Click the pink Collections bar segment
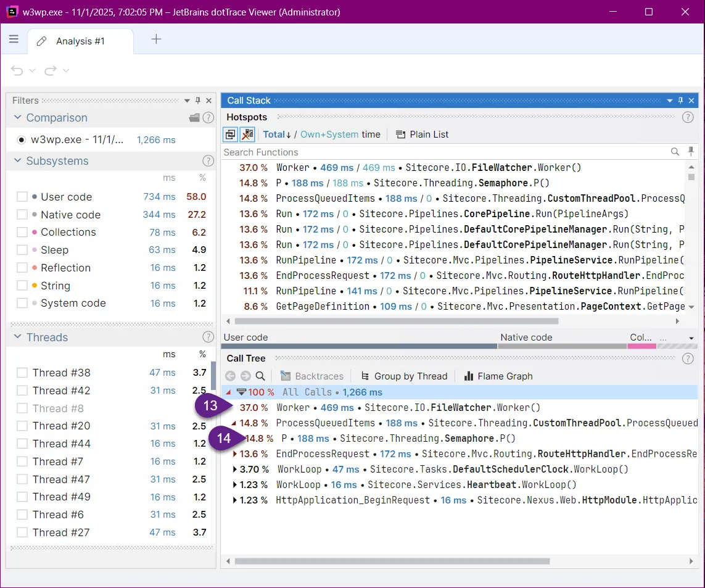Viewport: 705px width, 588px height. [x=641, y=346]
